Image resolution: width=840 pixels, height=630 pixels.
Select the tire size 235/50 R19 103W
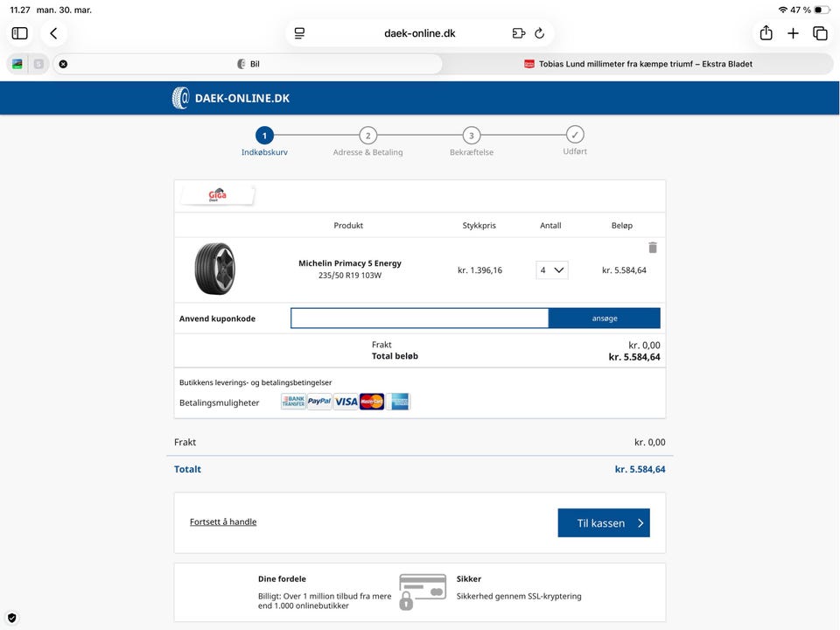(x=350, y=276)
